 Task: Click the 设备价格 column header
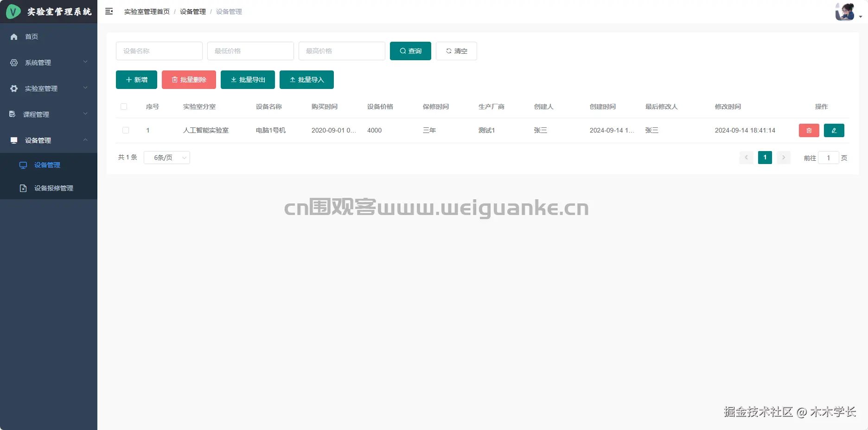[x=380, y=107]
